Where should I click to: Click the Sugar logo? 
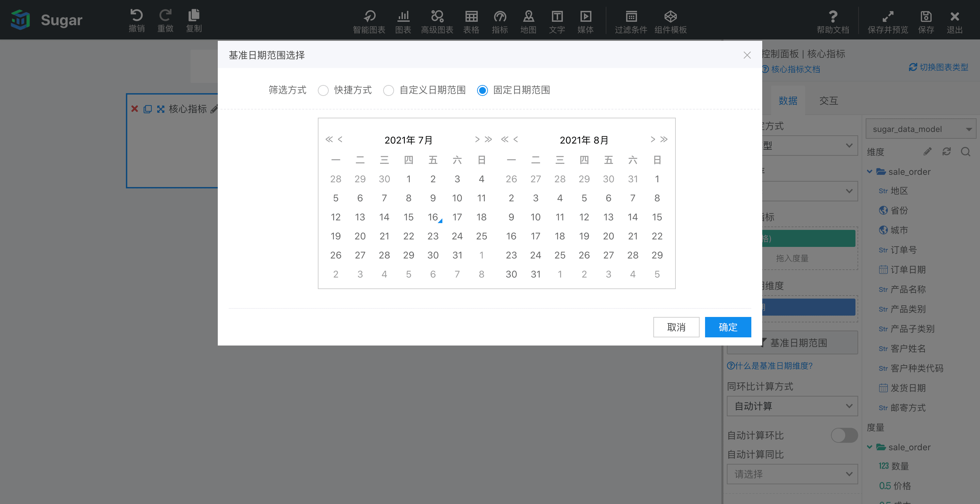[20, 20]
